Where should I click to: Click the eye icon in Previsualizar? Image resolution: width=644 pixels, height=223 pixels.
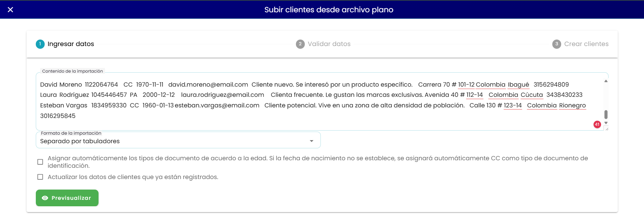tap(45, 198)
